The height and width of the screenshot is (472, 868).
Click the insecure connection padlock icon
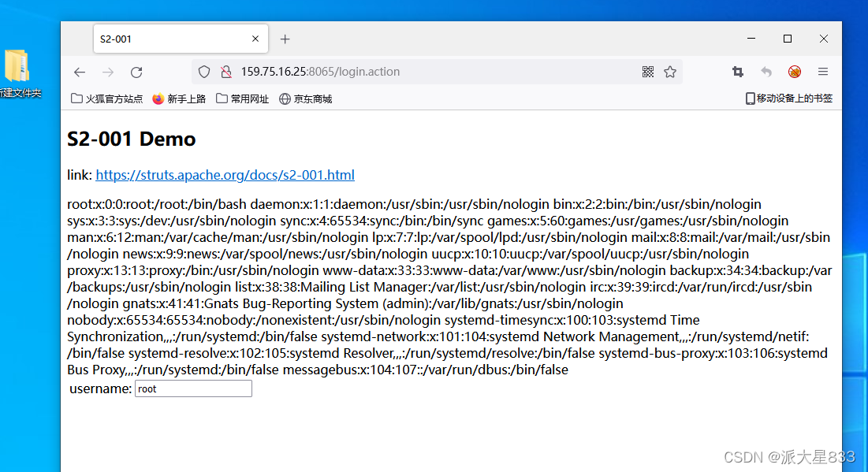225,72
